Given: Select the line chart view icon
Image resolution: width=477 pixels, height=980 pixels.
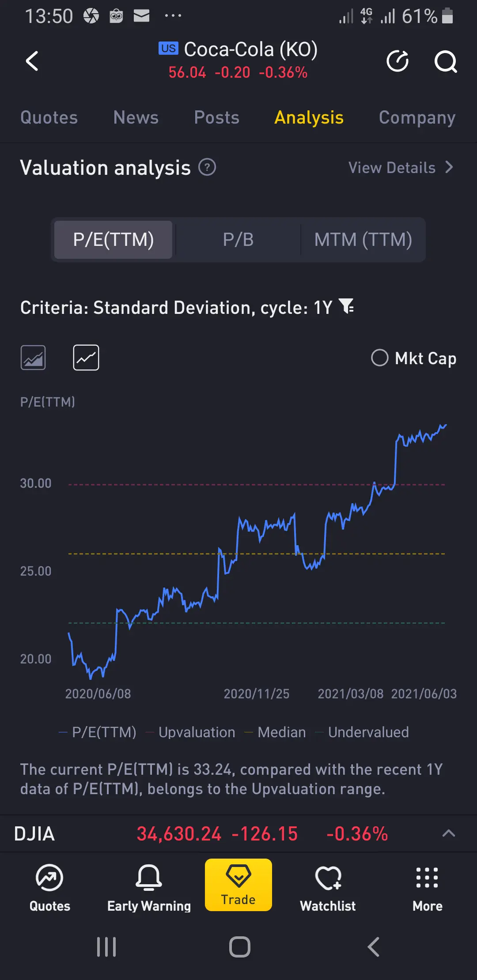Looking at the screenshot, I should [x=86, y=358].
